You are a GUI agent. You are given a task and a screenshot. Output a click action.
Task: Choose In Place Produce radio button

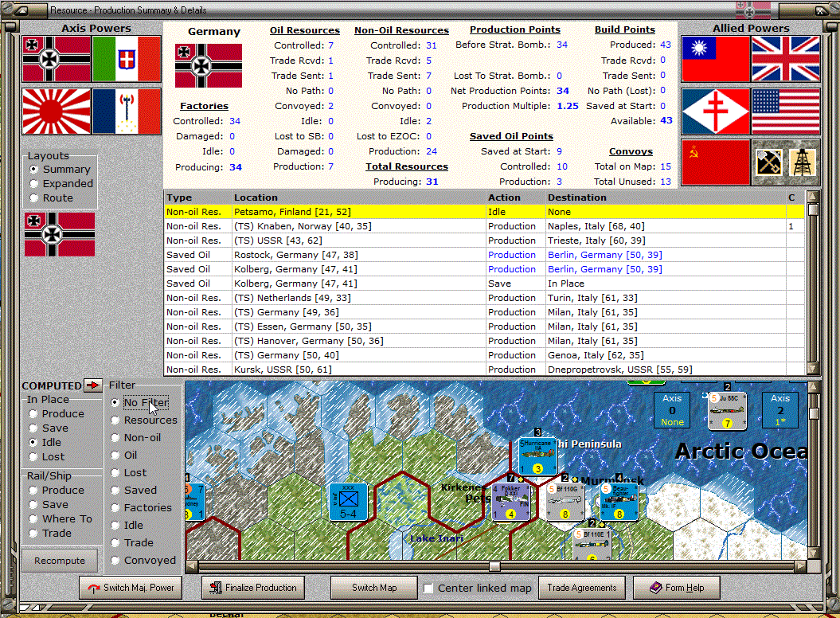point(57,414)
